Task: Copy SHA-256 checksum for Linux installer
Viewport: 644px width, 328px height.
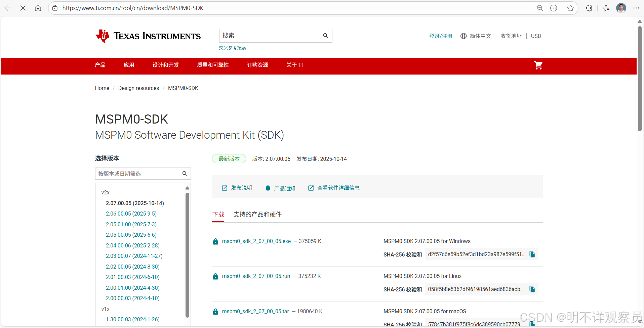Action: [532, 289]
